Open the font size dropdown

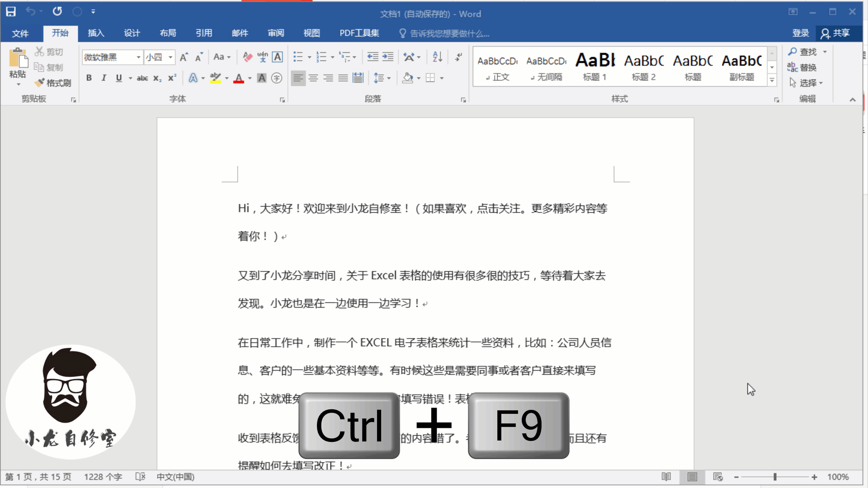pos(170,57)
